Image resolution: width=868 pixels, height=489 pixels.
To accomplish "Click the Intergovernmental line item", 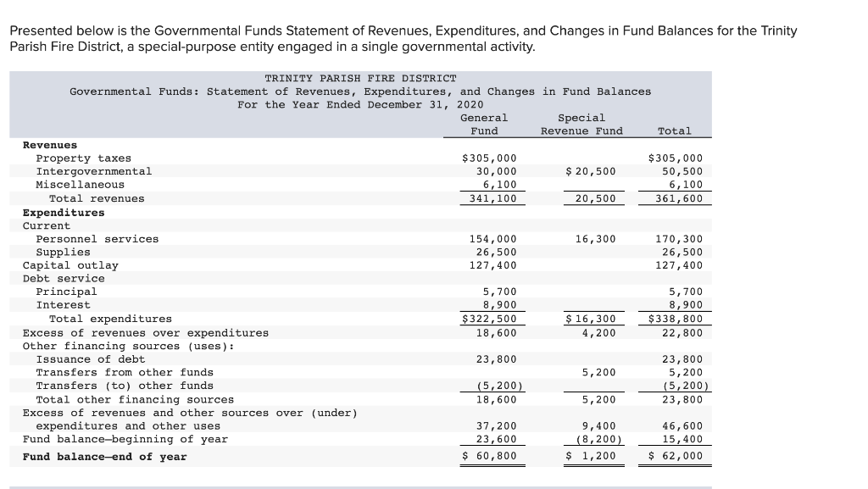I will (91, 171).
